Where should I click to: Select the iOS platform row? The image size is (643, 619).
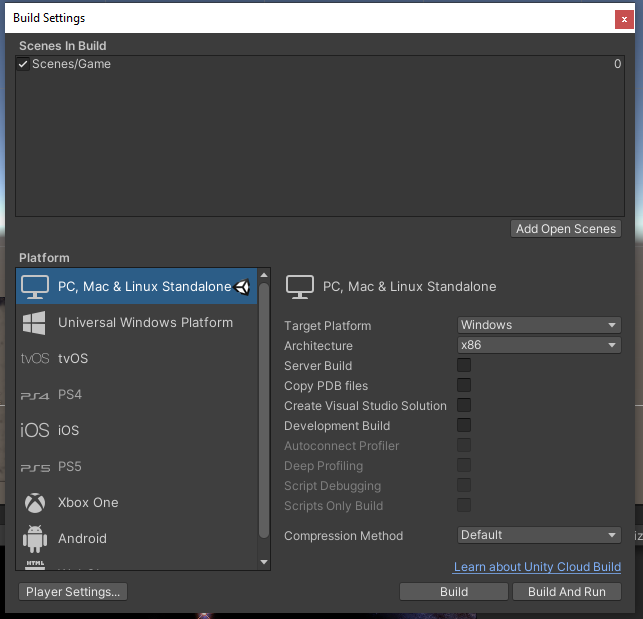[137, 430]
